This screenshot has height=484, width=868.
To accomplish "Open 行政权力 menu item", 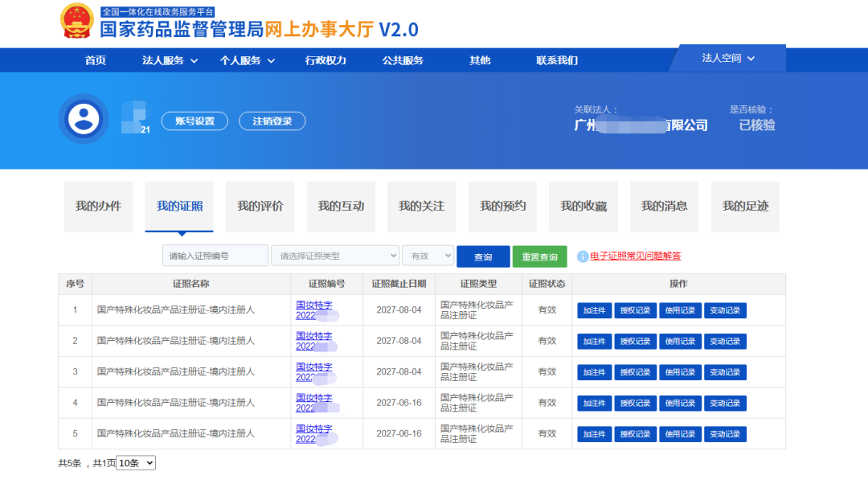I will [x=325, y=60].
